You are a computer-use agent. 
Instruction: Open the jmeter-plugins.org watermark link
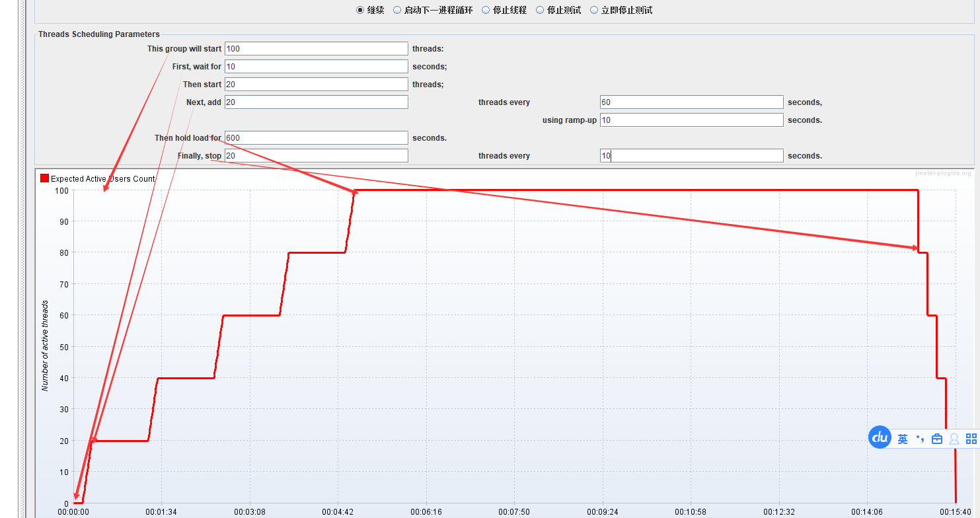click(943, 173)
